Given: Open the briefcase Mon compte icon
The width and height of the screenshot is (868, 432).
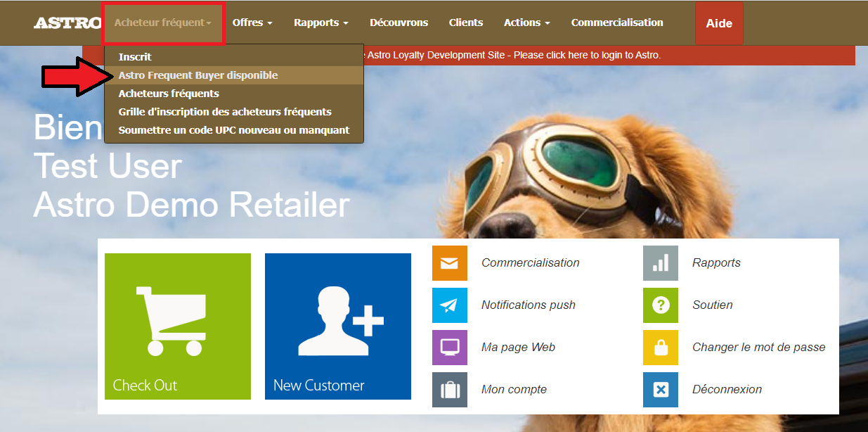Looking at the screenshot, I should (449, 390).
